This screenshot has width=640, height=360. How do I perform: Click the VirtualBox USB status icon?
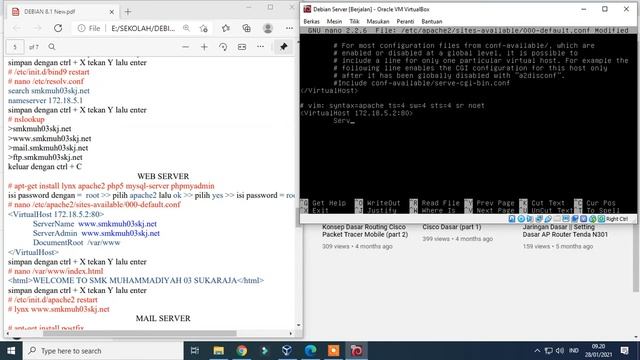548,219
